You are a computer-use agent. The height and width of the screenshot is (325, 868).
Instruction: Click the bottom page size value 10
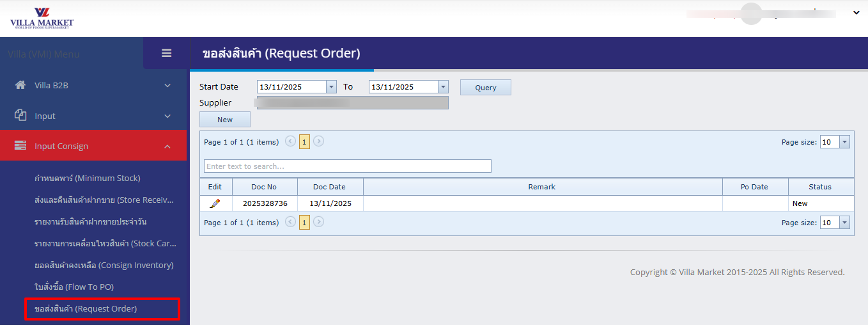pyautogui.click(x=830, y=223)
